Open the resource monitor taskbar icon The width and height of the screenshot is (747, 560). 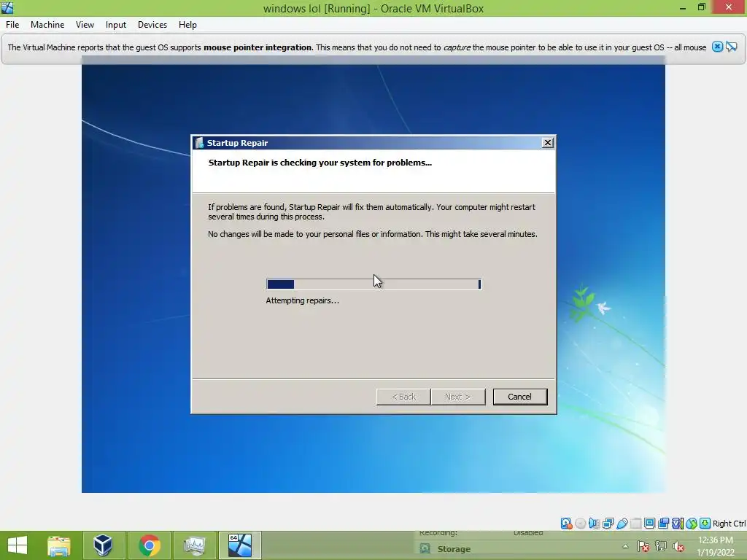click(x=194, y=545)
